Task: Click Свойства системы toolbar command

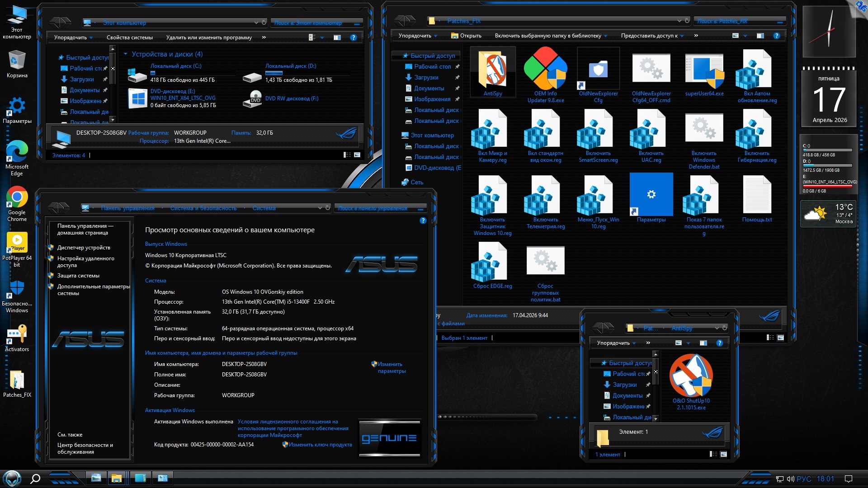Action: (129, 38)
